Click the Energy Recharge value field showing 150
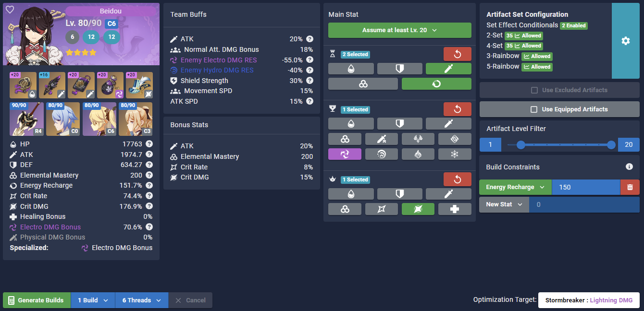The width and height of the screenshot is (644, 311). [586, 187]
